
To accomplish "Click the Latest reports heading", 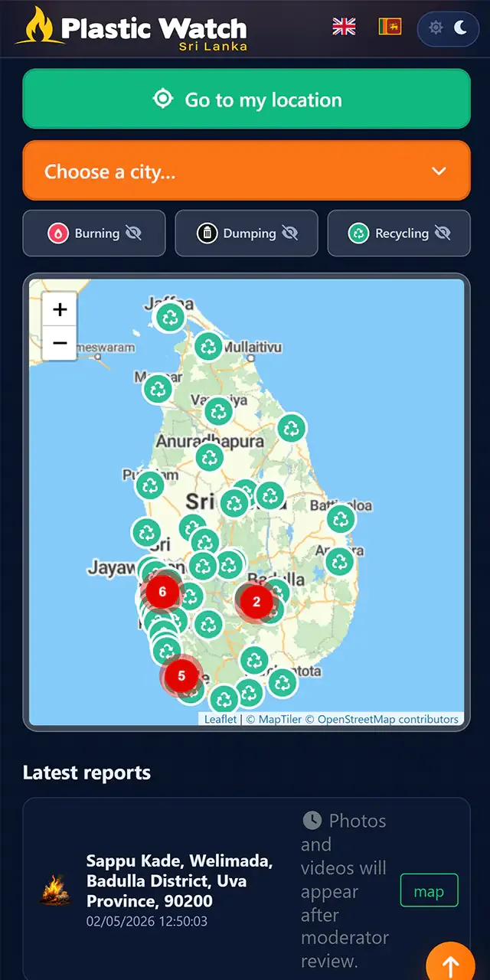I will [x=87, y=773].
